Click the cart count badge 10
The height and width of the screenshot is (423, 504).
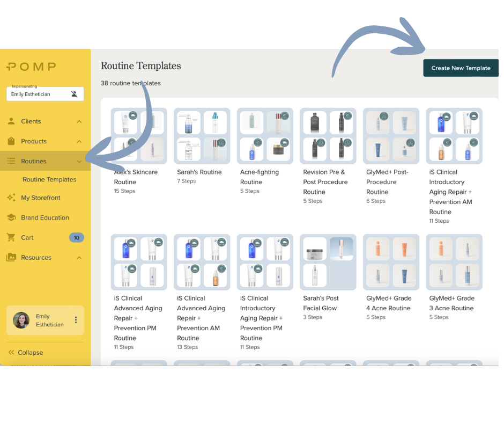point(77,238)
